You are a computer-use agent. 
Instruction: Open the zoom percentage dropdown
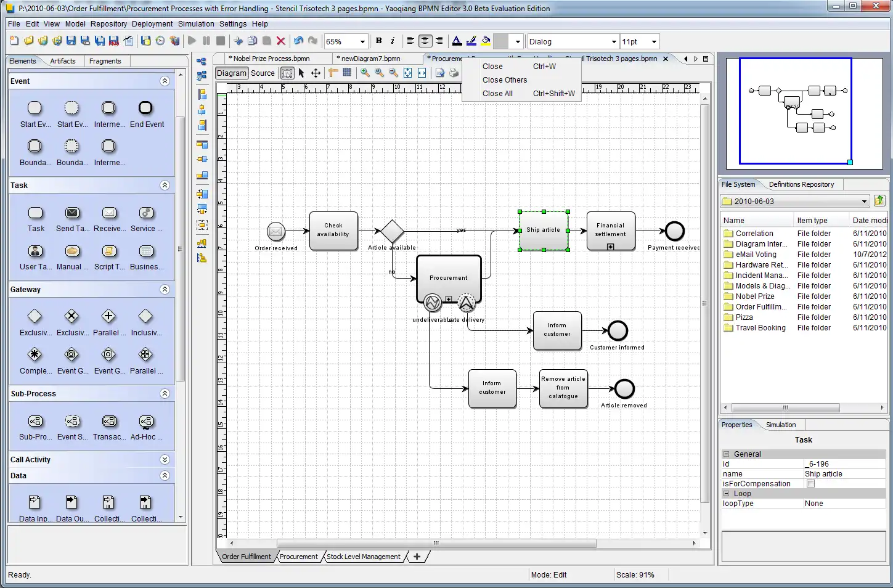point(362,42)
